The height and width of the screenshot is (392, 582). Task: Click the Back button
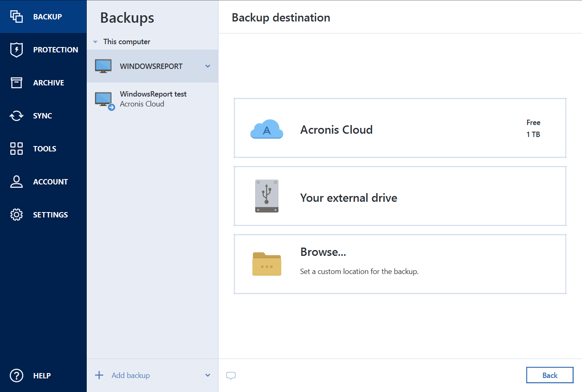click(x=549, y=375)
